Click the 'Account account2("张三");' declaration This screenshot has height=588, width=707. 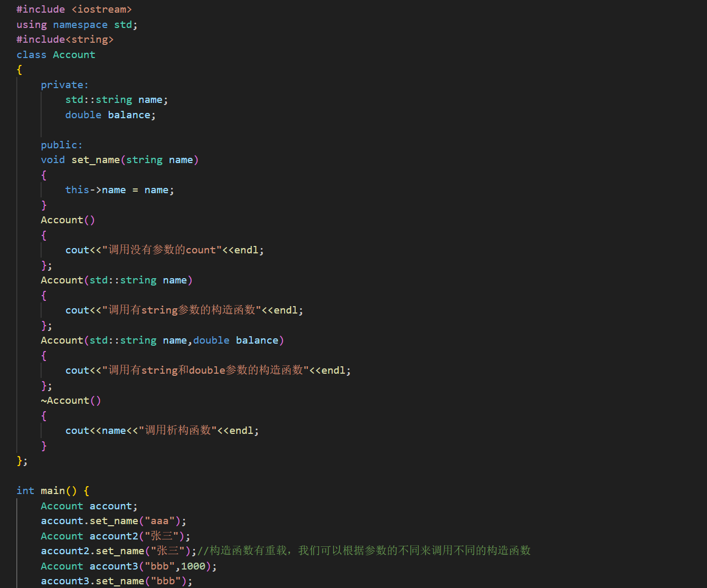[x=116, y=536]
